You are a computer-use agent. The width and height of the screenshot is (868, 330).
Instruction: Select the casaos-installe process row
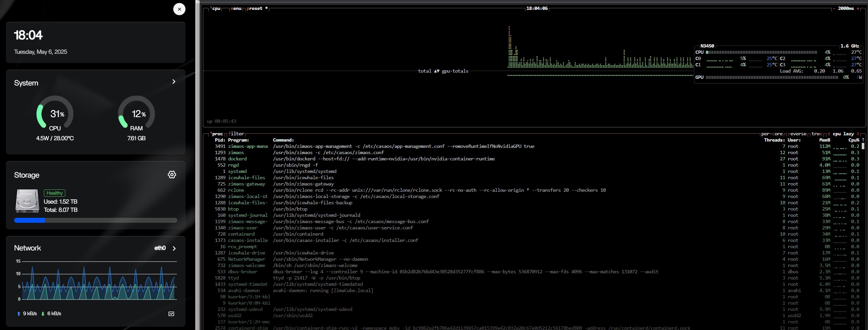[x=537, y=240]
